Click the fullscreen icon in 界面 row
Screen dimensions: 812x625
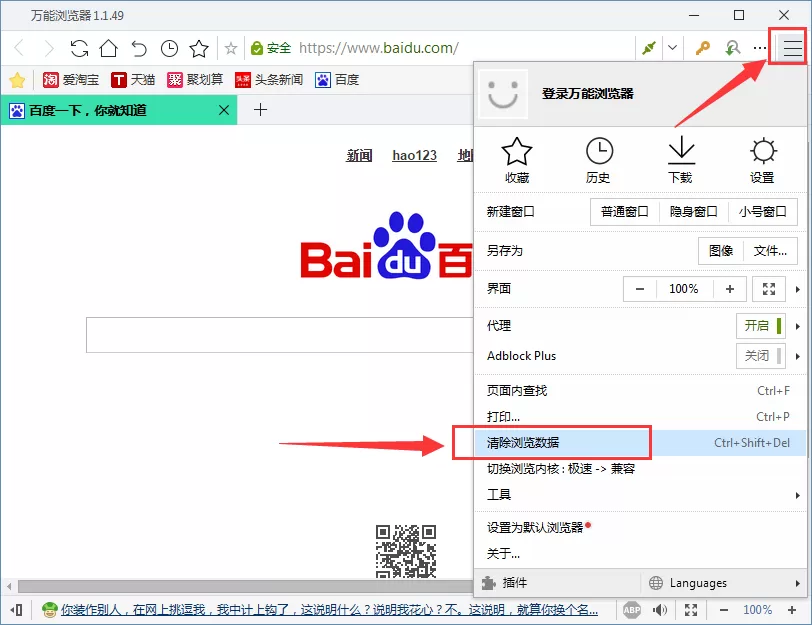769,289
